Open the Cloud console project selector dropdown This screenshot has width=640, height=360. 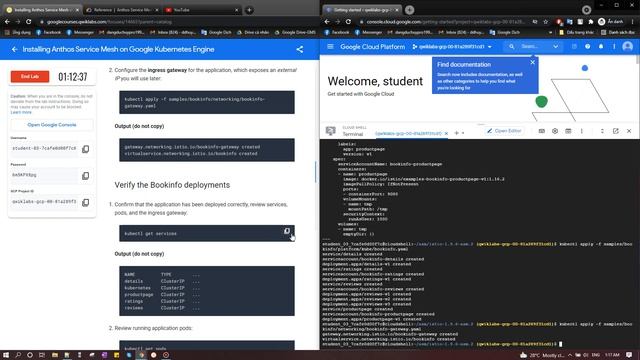coord(452,47)
